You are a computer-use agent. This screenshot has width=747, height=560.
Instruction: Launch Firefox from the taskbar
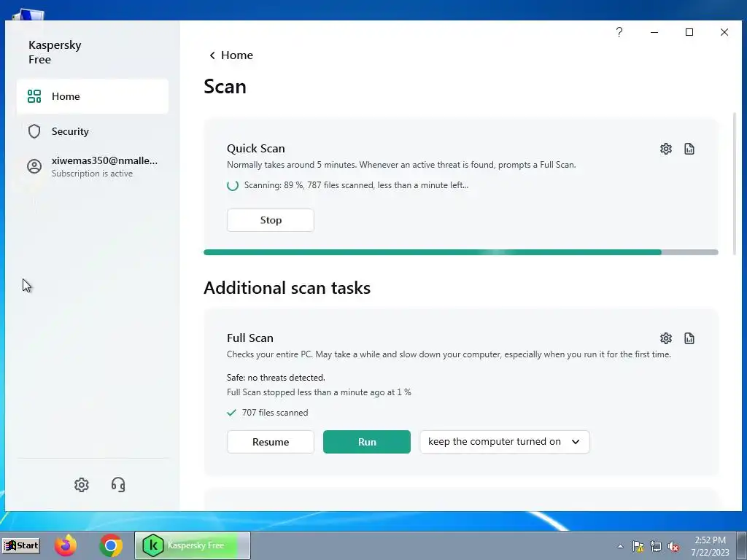pos(66,545)
